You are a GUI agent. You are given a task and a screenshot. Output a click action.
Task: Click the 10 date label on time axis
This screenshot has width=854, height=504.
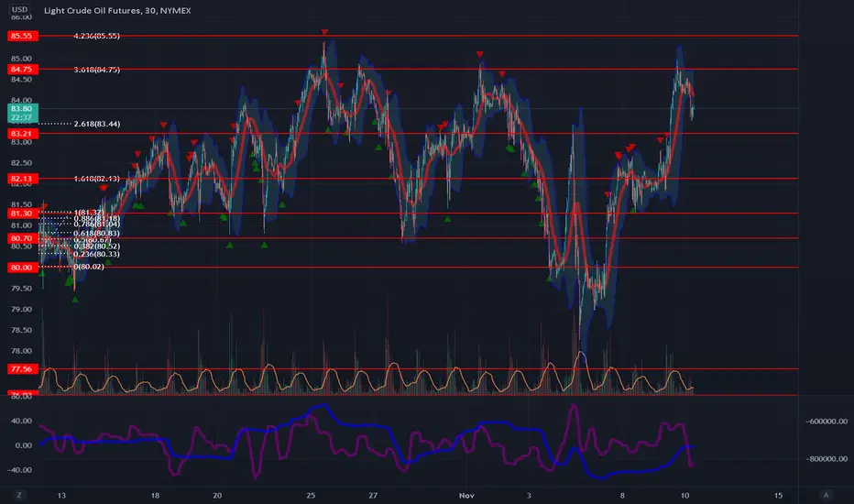[685, 495]
